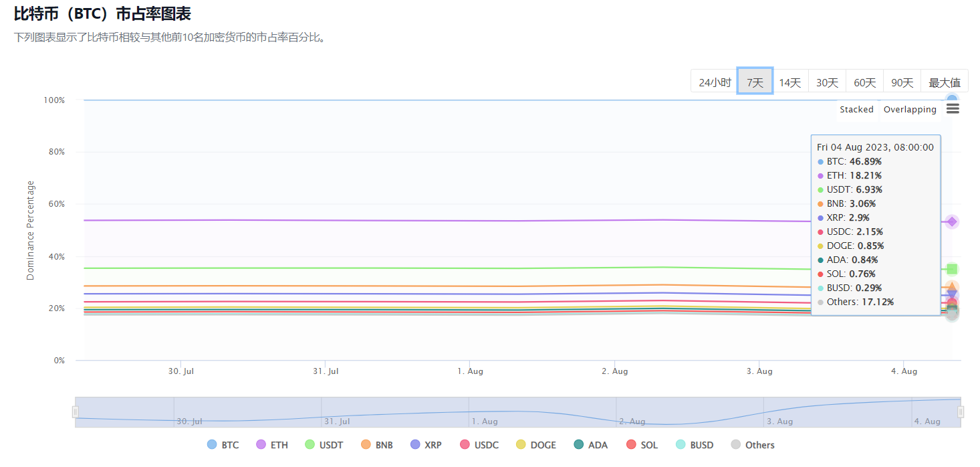Switch to the 30天 time range
The width and height of the screenshot is (980, 467).
pos(827,82)
